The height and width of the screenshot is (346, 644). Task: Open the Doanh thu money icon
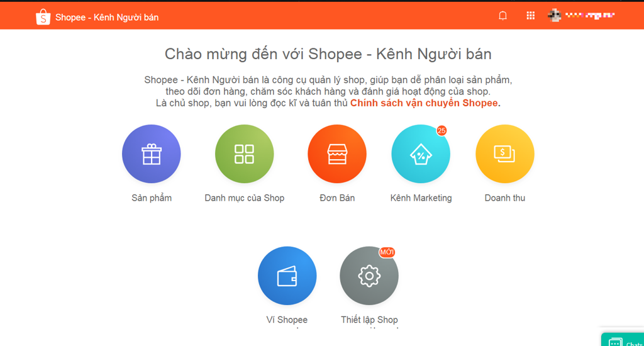(x=505, y=154)
